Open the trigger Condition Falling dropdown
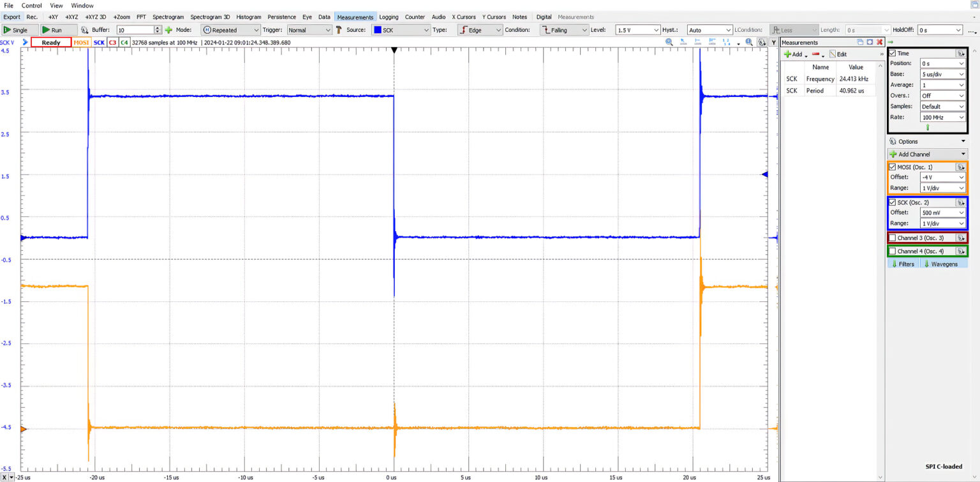 click(x=564, y=30)
